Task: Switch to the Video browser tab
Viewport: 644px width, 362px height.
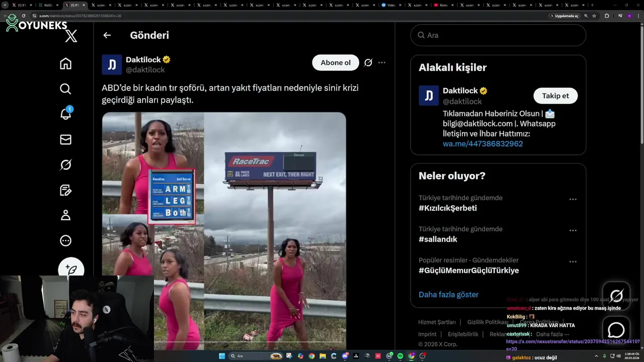Action: (391, 5)
